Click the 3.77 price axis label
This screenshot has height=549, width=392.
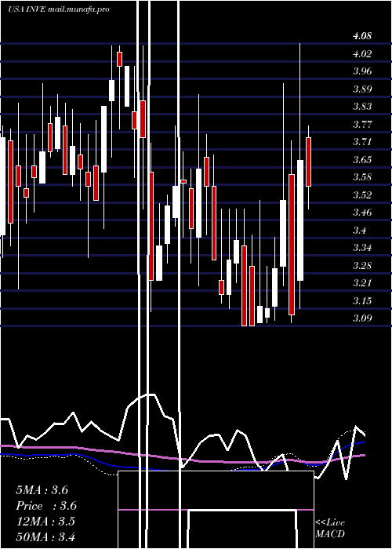[362, 124]
